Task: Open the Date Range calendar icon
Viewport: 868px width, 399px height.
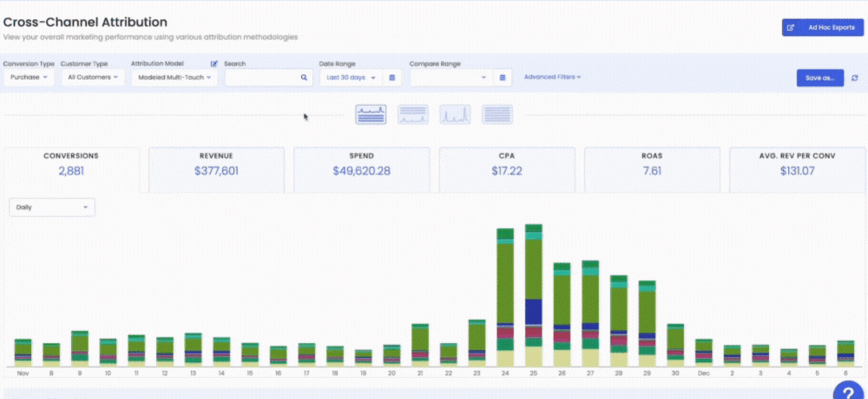Action: point(392,77)
